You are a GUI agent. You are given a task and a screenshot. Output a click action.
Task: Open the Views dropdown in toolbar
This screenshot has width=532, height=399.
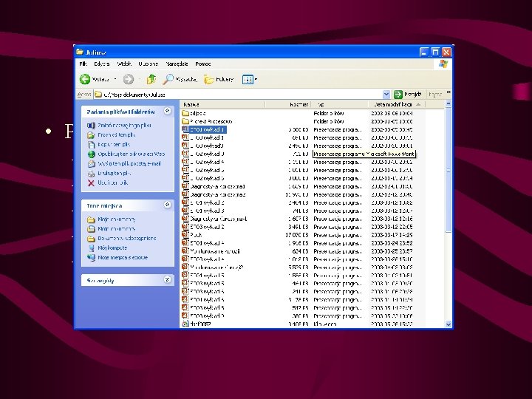(250, 79)
